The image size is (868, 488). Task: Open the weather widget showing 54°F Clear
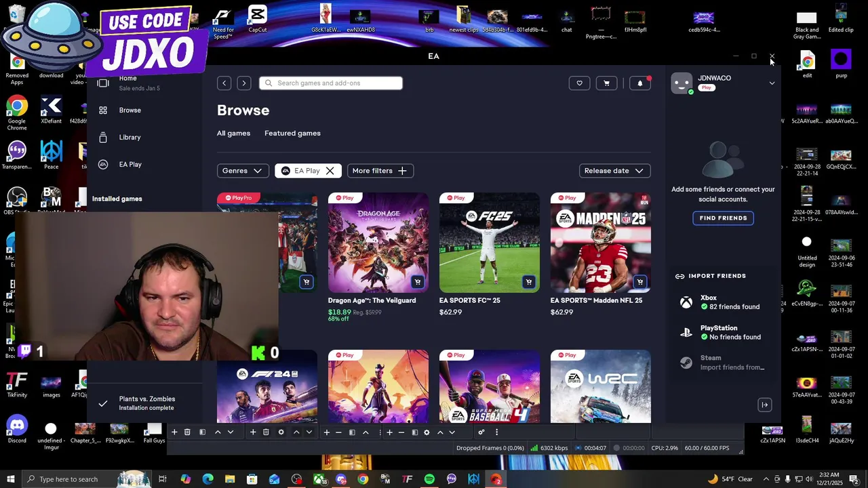click(730, 479)
